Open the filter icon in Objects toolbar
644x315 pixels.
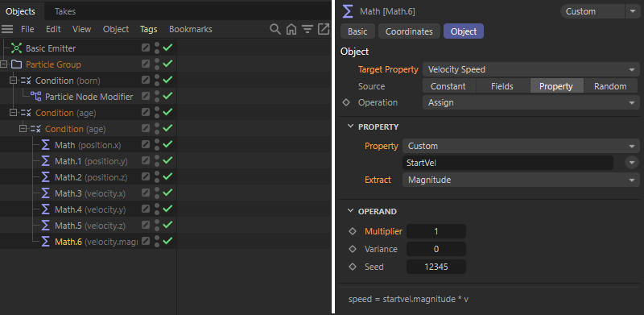coord(308,29)
